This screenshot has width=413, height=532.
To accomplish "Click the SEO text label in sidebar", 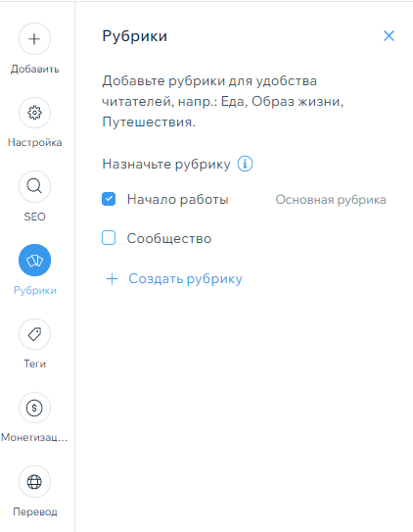I will coord(34,217).
